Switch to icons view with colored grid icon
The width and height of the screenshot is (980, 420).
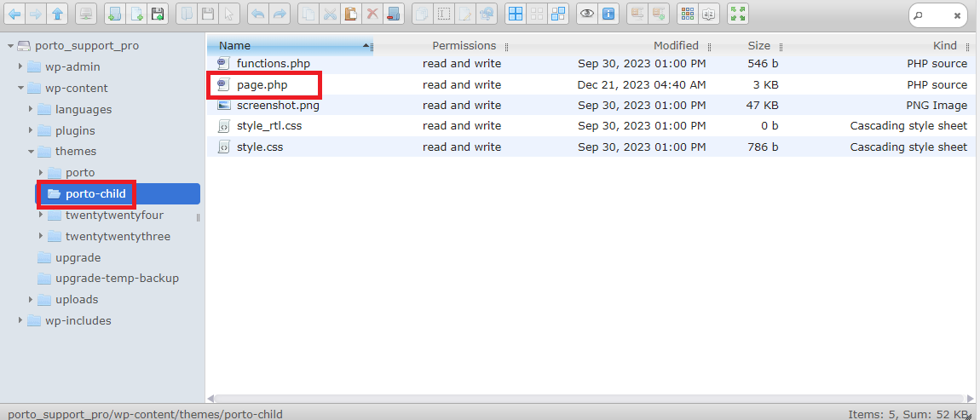(688, 14)
